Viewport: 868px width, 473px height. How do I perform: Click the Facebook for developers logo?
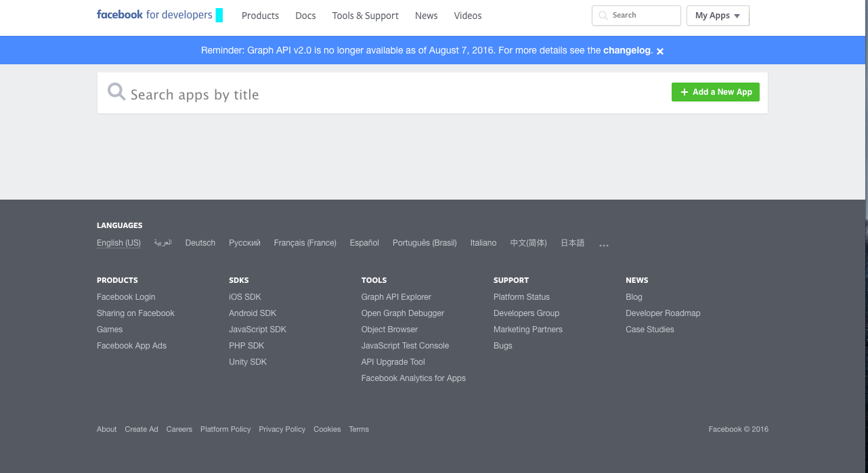pyautogui.click(x=155, y=14)
